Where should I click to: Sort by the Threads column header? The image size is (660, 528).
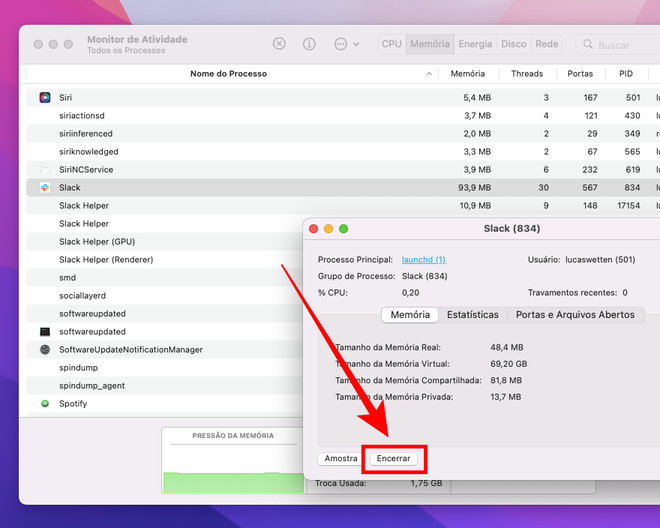527,74
